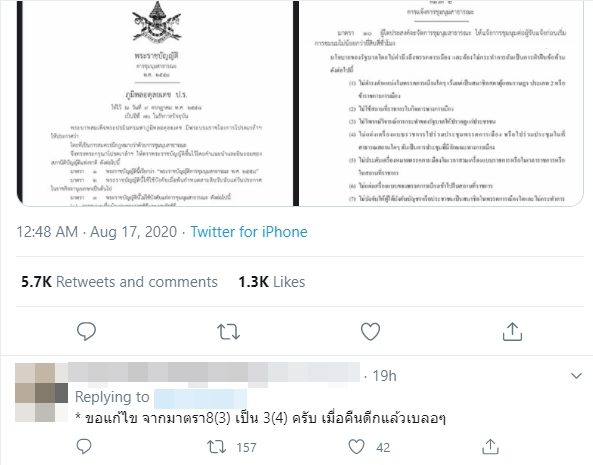This screenshot has height=465, width=593.
Task: Open the 19h reply timestamp
Action: (x=385, y=376)
